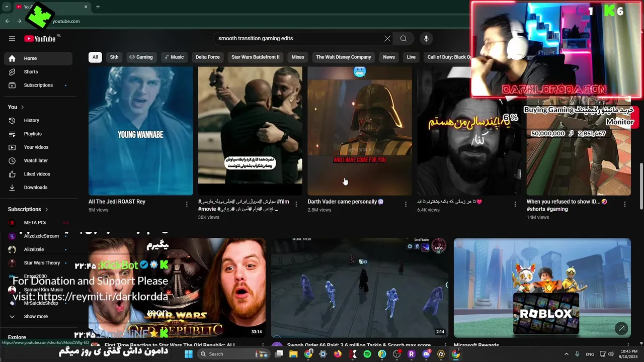644x362 pixels.
Task: Click the Windows taskbar Search box
Action: click(x=233, y=354)
